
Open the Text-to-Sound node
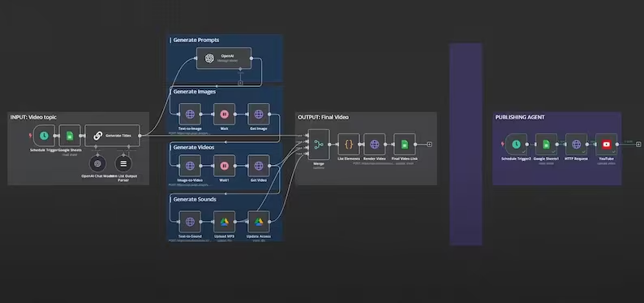(190, 222)
